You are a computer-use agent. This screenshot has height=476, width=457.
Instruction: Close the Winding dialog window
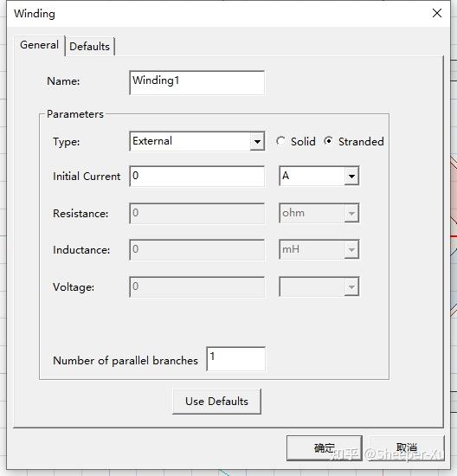click(x=436, y=13)
